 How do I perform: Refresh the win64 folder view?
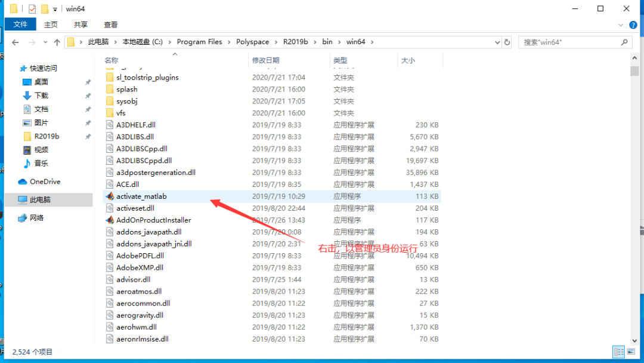click(x=507, y=42)
